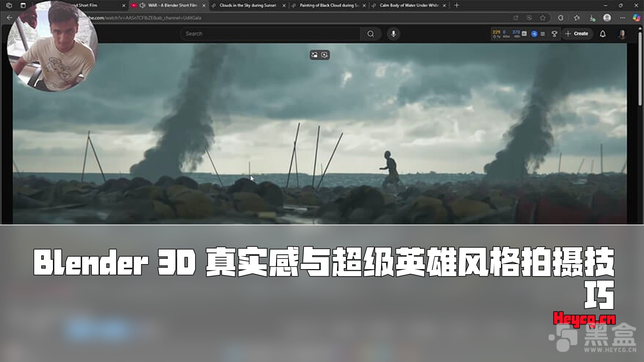Click the video frame to pause
The image size is (644, 362).
tap(320, 134)
